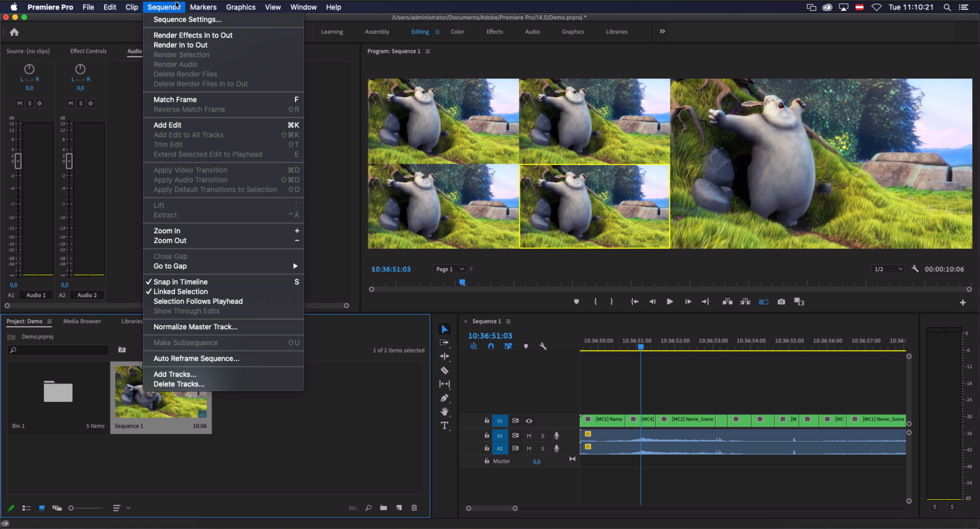Image resolution: width=980 pixels, height=529 pixels.
Task: Click the Extract button in Program monitor
Action: pyautogui.click(x=745, y=302)
